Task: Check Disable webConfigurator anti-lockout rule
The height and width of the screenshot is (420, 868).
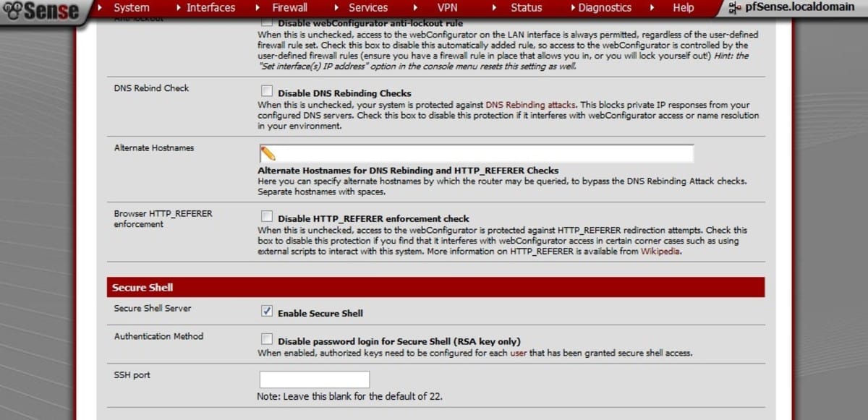Action: tap(267, 22)
